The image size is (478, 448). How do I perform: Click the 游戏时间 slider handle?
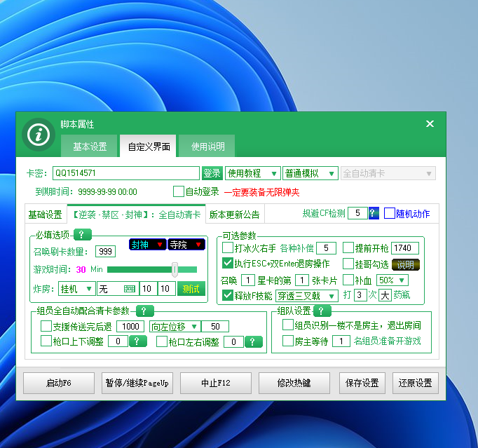(175, 269)
